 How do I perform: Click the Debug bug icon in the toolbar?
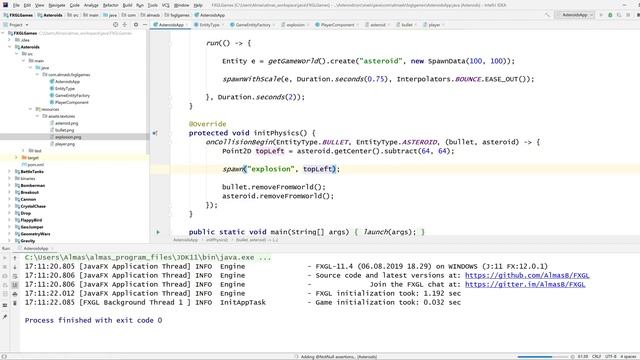[x=610, y=15]
